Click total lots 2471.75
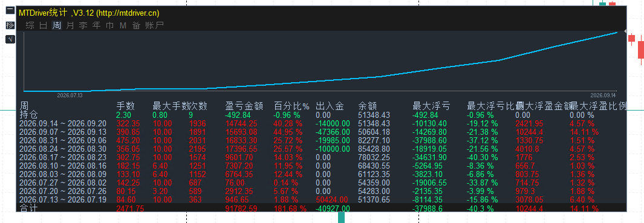This screenshot has height=223, width=644. tap(130, 208)
